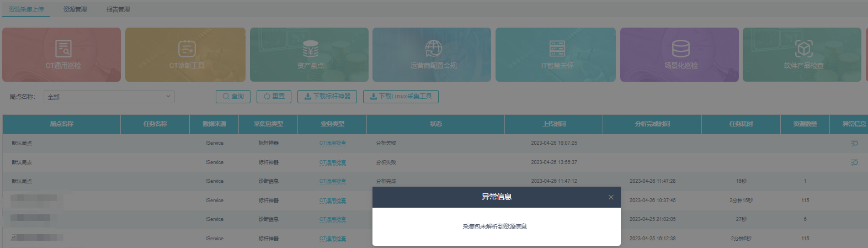Click 诊断信息 in the 11:47:12 row

(x=269, y=181)
